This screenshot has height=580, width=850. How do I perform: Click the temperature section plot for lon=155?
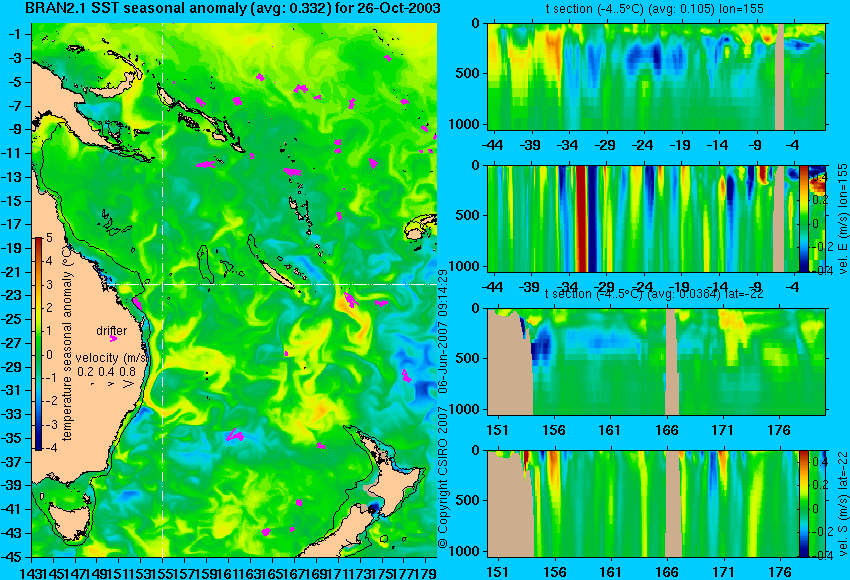point(656,76)
